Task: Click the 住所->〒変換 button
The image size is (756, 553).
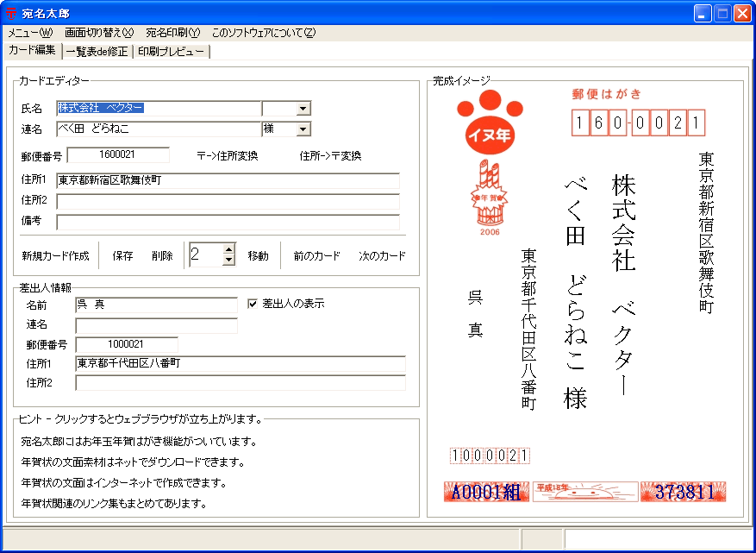Action: click(330, 156)
